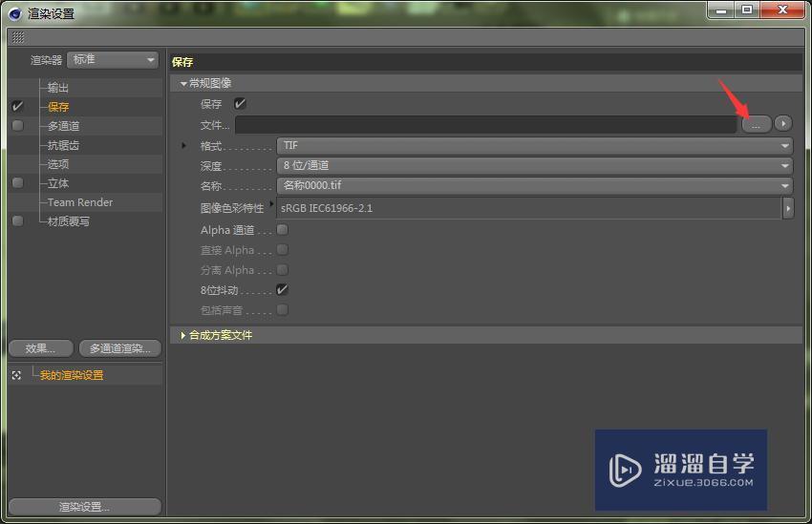
Task: Uncheck the 保存 checkbox in 常规图像
Action: pyautogui.click(x=240, y=104)
